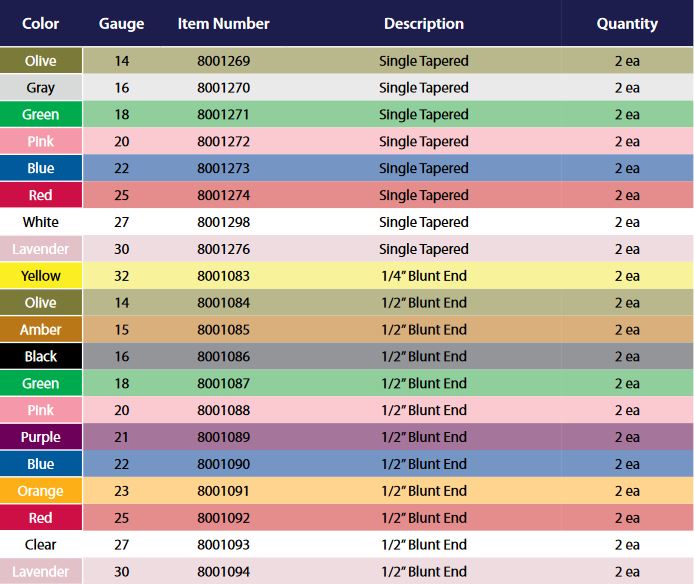Click item number 8001298
Screen dimensions: 694x584
point(224,222)
